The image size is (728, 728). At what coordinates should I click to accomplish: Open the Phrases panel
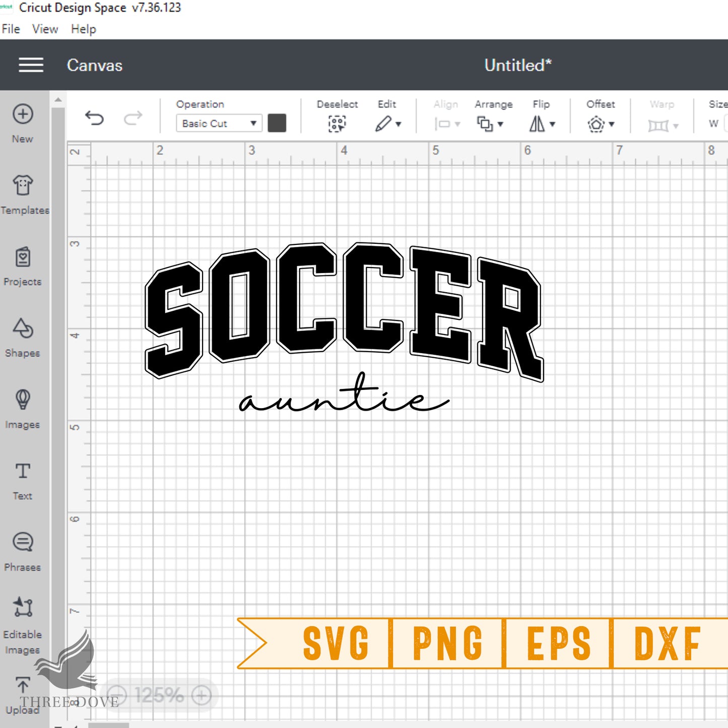coord(23,542)
